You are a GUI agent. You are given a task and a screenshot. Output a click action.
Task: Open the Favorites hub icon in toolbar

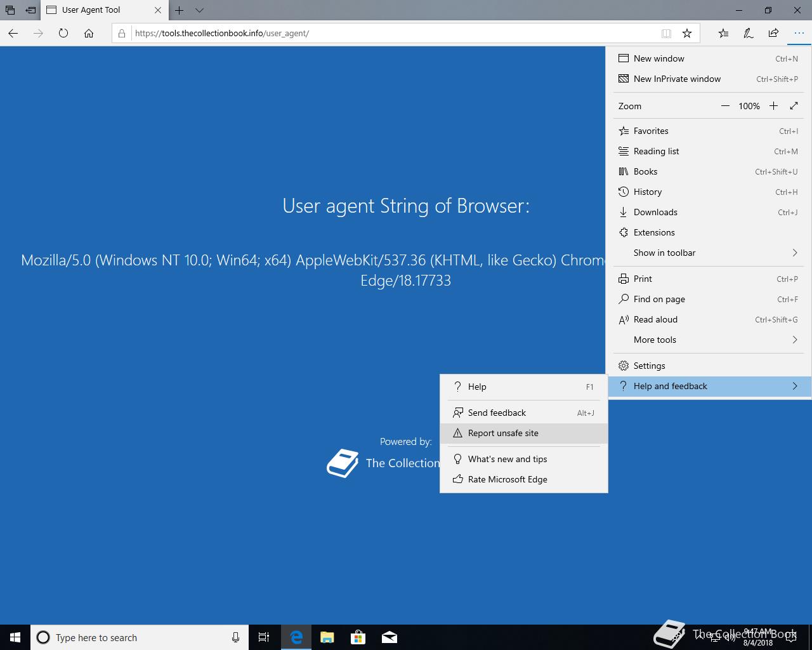point(723,33)
